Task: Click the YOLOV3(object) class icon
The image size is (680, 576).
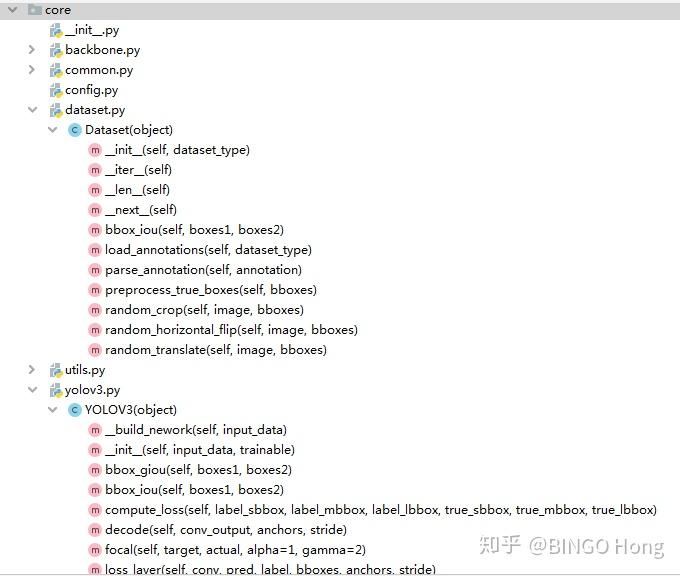Action: pyautogui.click(x=75, y=410)
